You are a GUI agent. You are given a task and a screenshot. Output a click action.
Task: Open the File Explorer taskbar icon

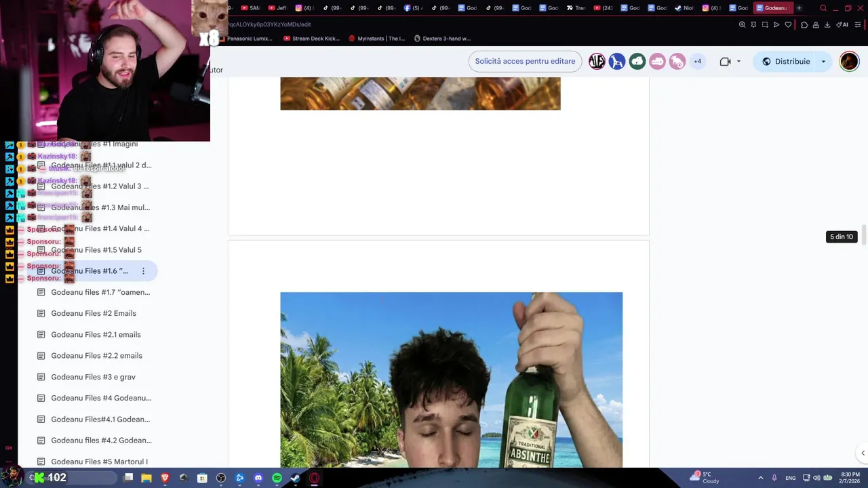coord(146,478)
